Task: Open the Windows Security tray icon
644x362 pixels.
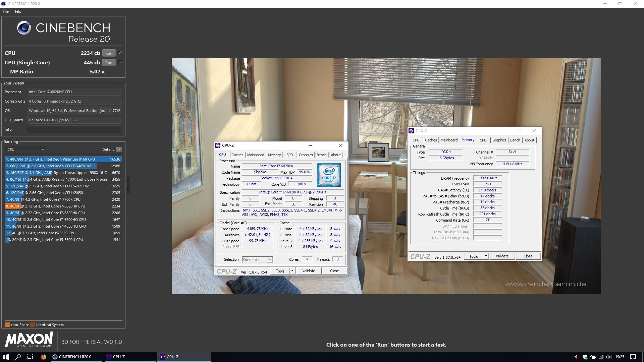Action: [585, 357]
